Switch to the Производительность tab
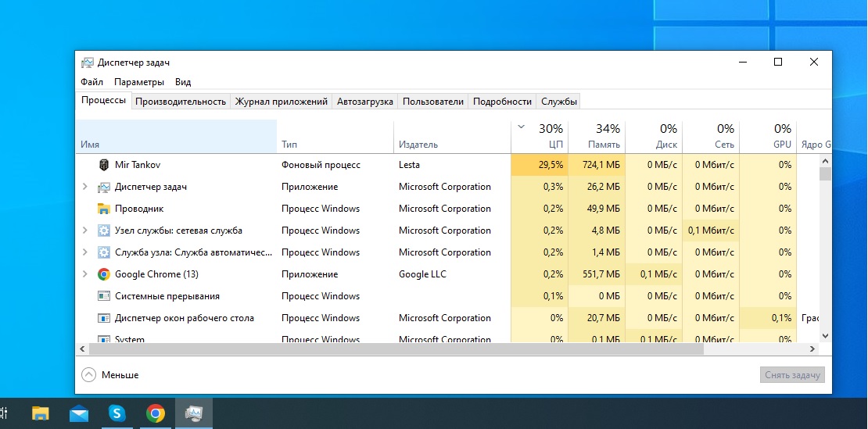 [x=181, y=102]
